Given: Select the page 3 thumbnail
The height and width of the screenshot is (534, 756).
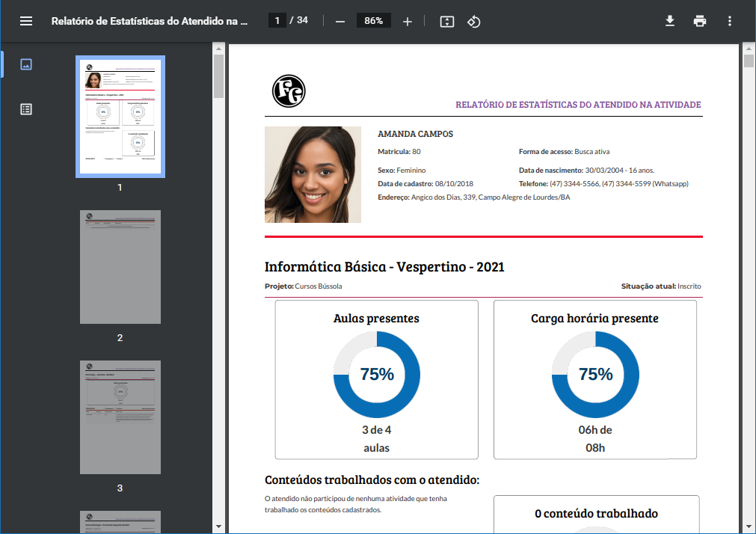Looking at the screenshot, I should click(120, 417).
